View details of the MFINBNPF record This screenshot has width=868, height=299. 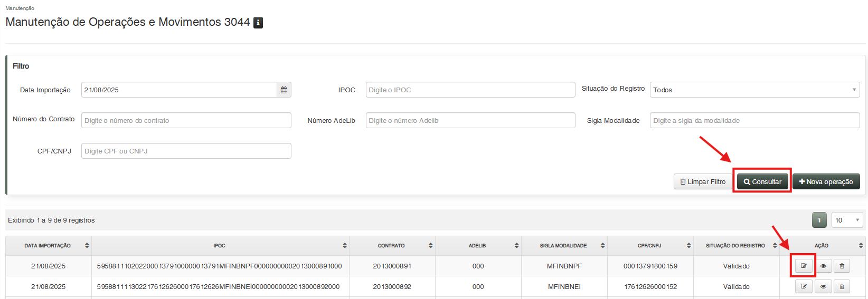823,266
